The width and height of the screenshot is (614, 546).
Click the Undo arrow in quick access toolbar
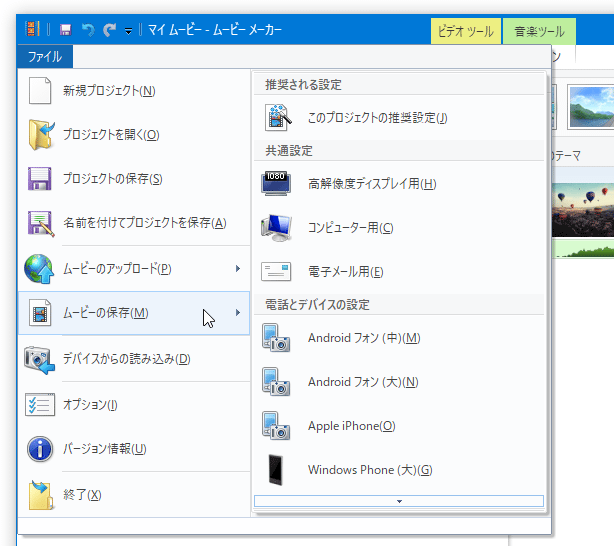(88, 30)
